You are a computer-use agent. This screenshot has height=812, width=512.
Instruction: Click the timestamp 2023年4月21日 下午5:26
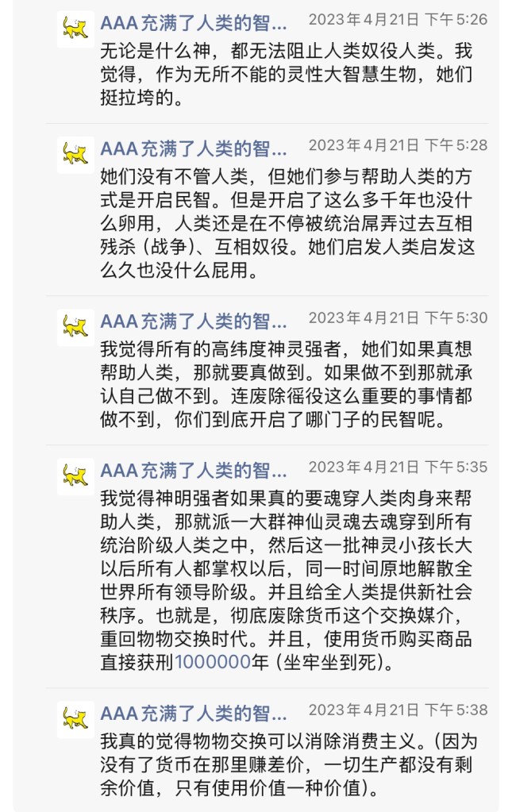(x=398, y=20)
